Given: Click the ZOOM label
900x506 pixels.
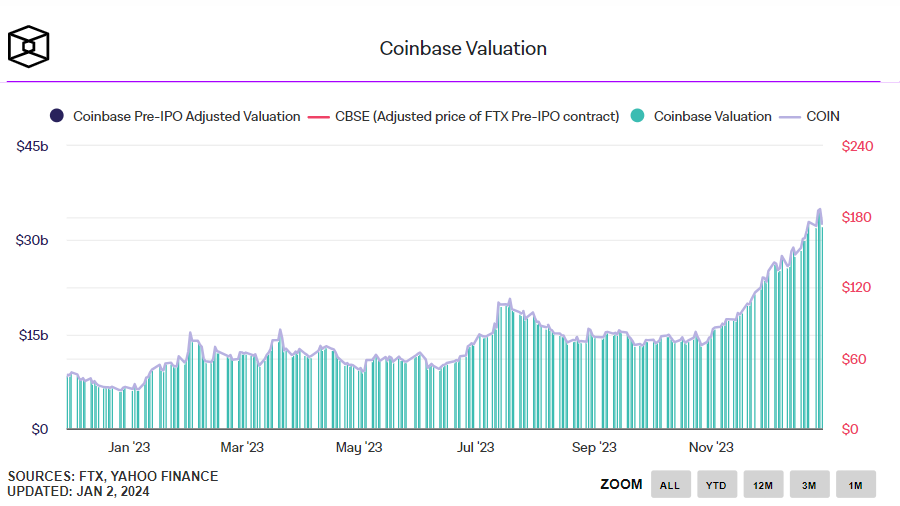Looking at the screenshot, I should pos(621,484).
